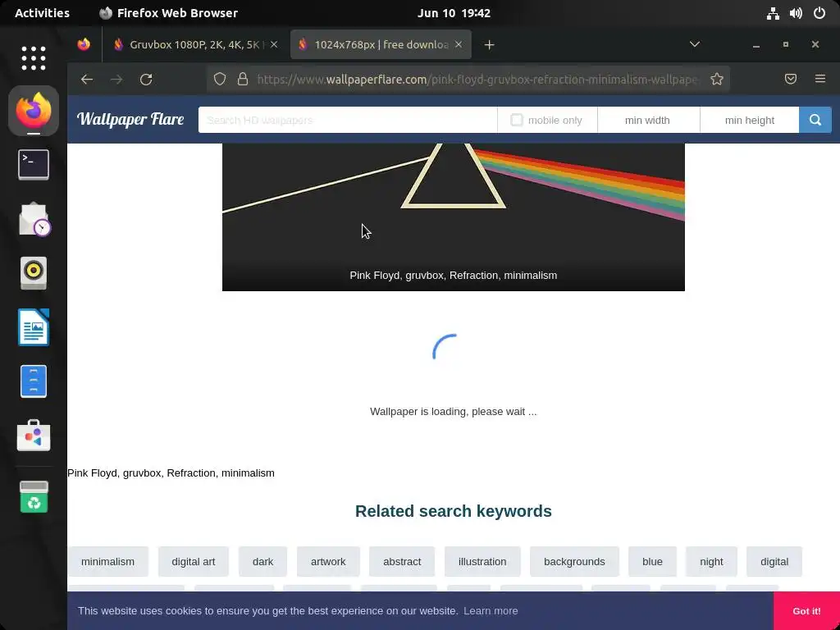Open the Firefox Web Browser app menu

[x=169, y=13]
